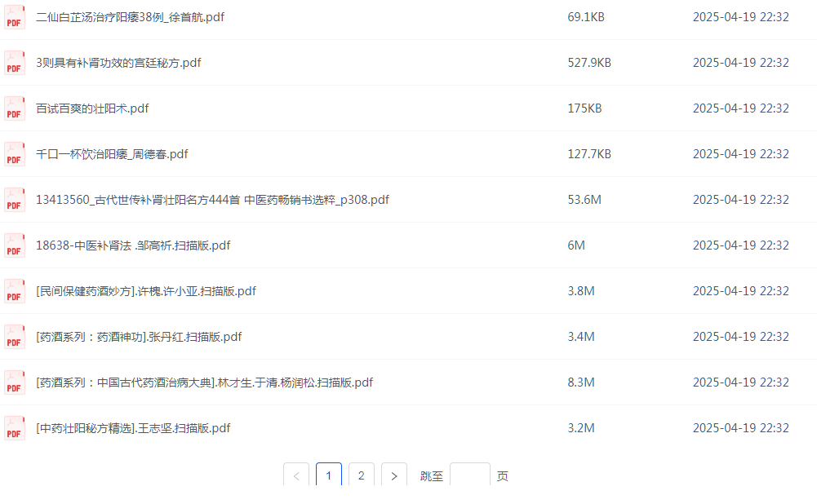This screenshot has width=817, height=504.
Task: Click the 175KB file size
Action: coord(584,108)
